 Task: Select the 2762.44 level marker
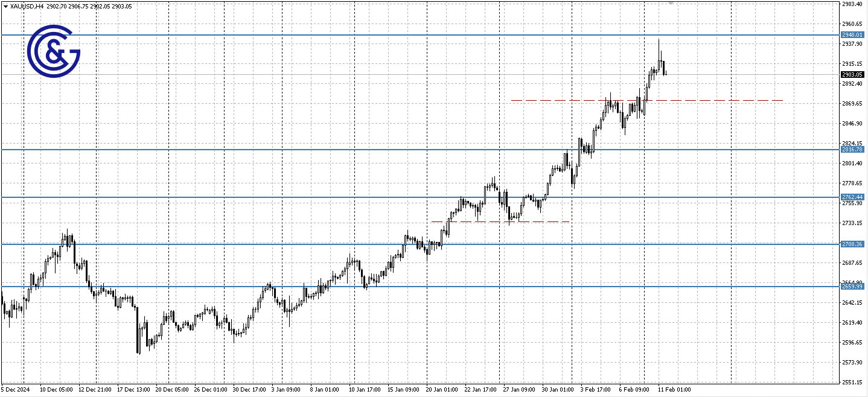point(852,196)
